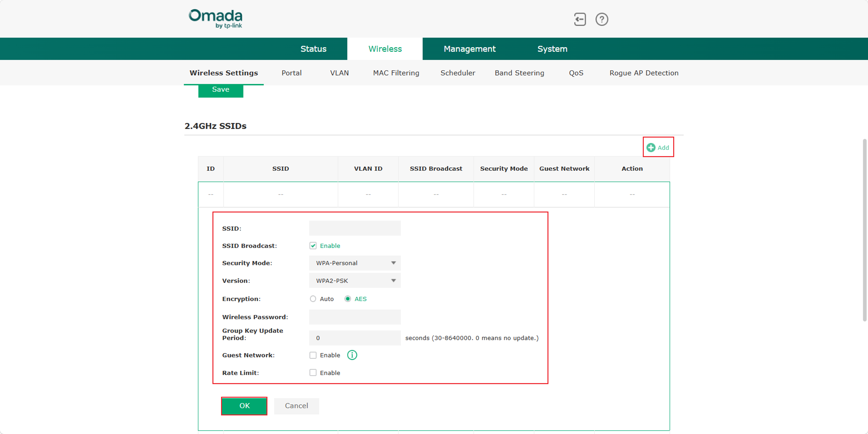868x434 pixels.
Task: Go to the VLAN sub-tab
Action: (x=339, y=73)
